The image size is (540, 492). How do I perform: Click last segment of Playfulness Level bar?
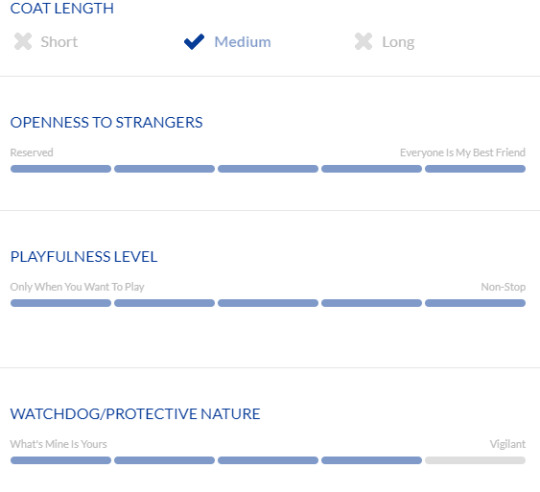[475, 303]
